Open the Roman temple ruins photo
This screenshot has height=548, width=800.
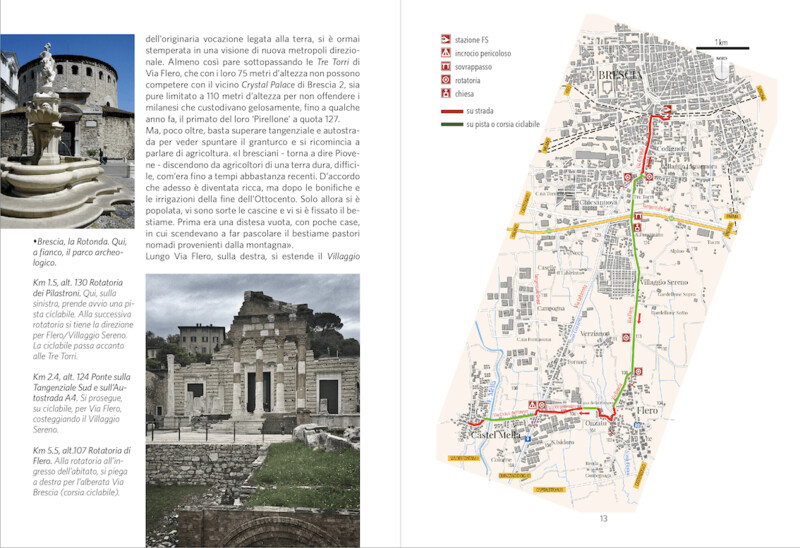[x=253, y=411]
